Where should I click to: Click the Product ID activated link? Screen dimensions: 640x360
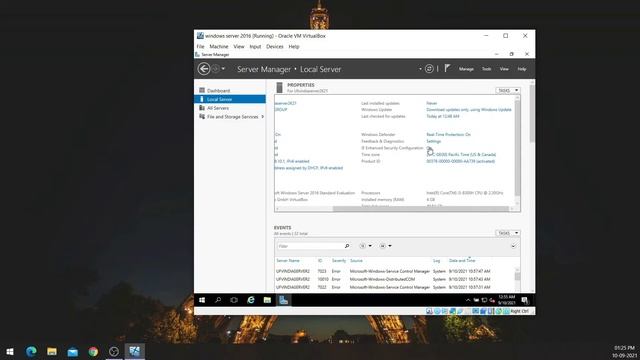[460, 161]
